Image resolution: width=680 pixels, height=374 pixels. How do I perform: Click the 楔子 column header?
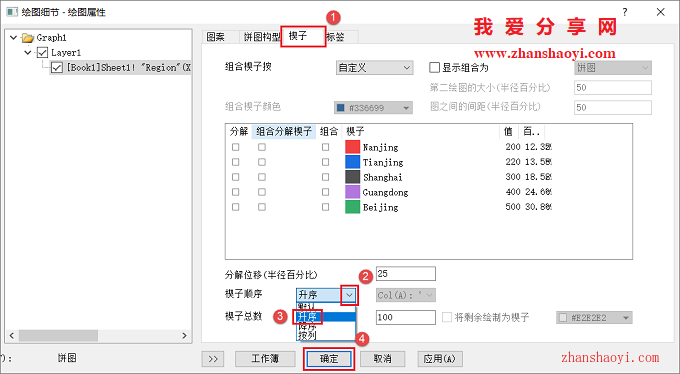[x=420, y=131]
